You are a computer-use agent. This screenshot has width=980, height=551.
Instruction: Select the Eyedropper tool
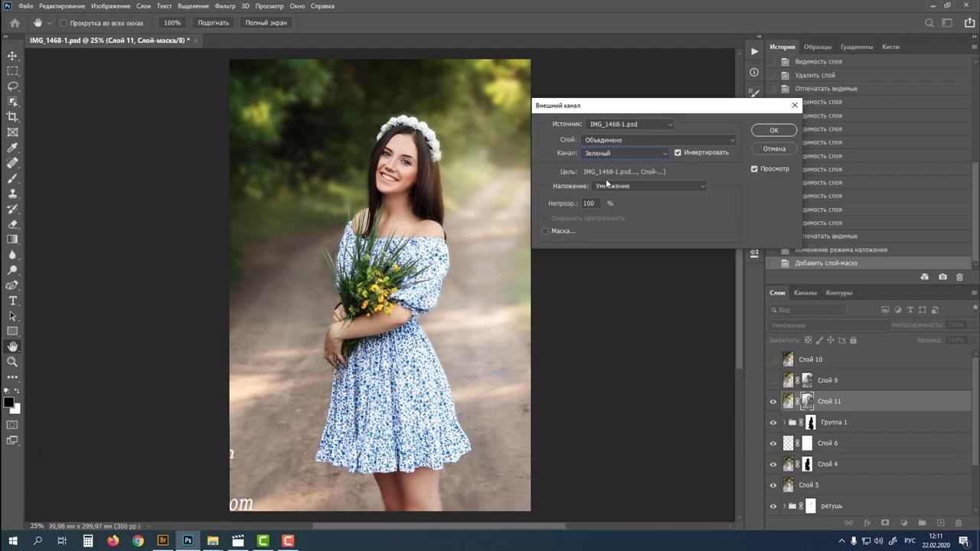(x=12, y=148)
